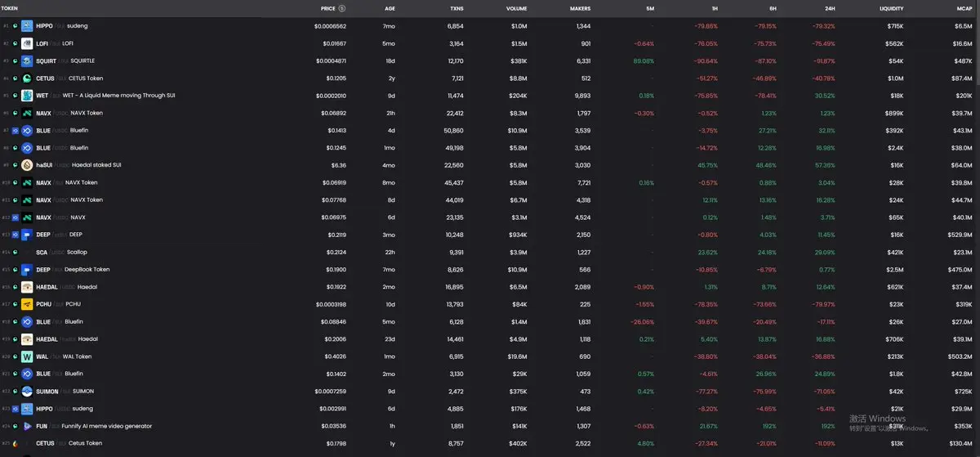Click the SQUIRT token logo
The image size is (980, 457).
(x=27, y=60)
